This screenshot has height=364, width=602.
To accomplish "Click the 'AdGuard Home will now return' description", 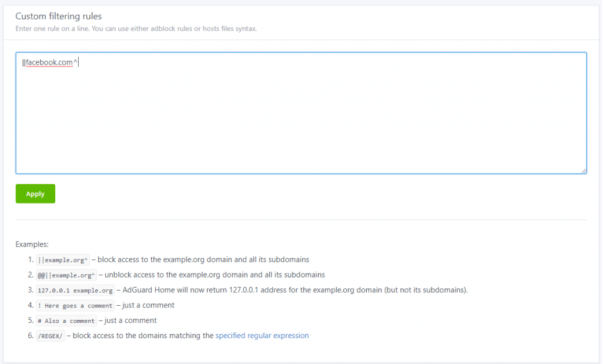I will coord(295,290).
